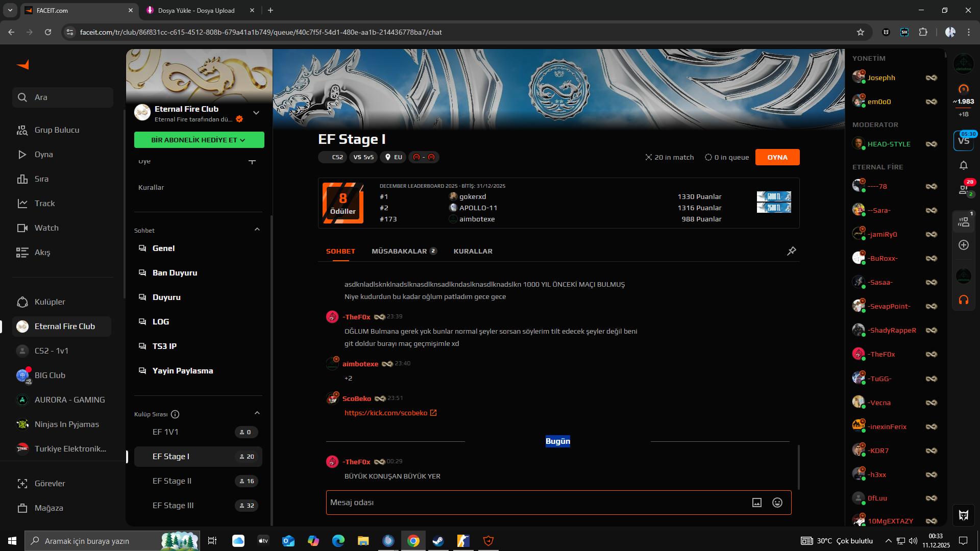
Task: Open the Bir Abonelik Hediye Et dropdown
Action: click(x=199, y=140)
